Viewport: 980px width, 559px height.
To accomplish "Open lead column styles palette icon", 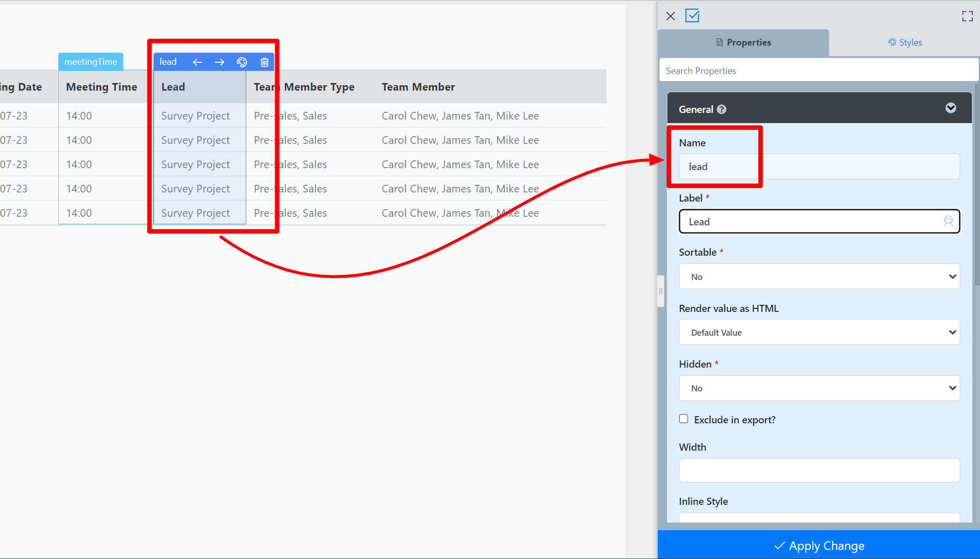I will (242, 62).
